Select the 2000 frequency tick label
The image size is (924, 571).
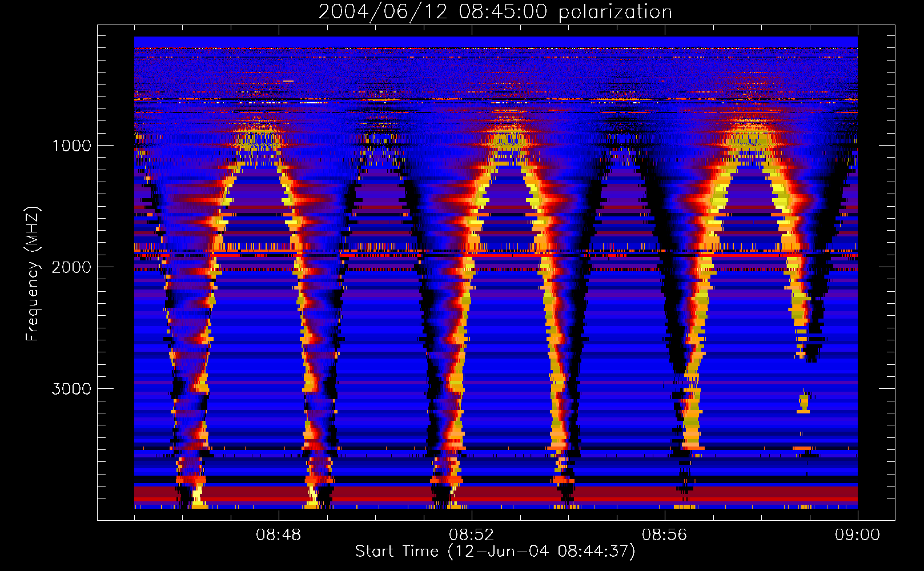click(x=71, y=267)
